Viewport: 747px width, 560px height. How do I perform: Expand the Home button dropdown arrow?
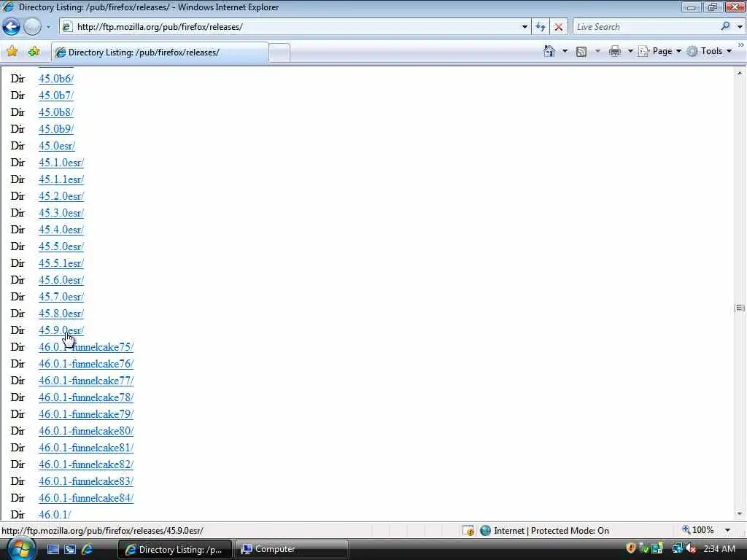pos(565,51)
